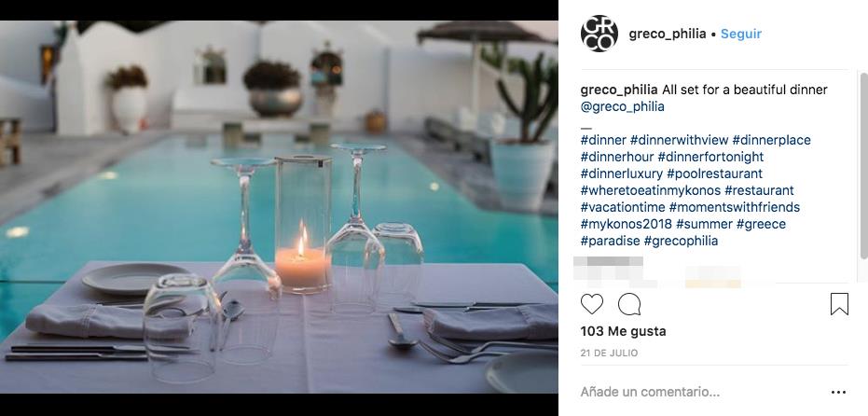
Task: Open the #paradise hashtag
Action: click(x=610, y=241)
